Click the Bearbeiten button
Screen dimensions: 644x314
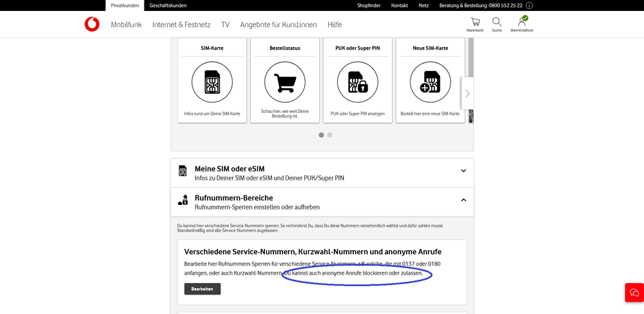202,289
